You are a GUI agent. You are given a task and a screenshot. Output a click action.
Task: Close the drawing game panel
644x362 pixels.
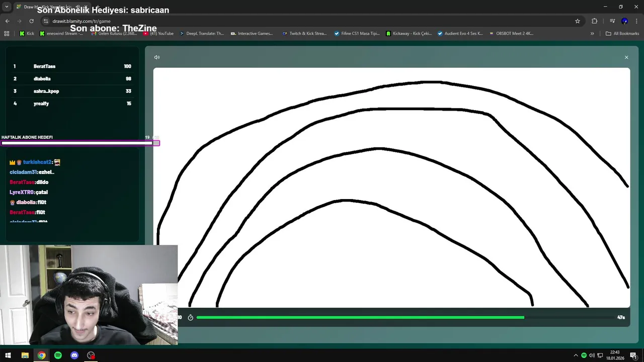pos(626,57)
